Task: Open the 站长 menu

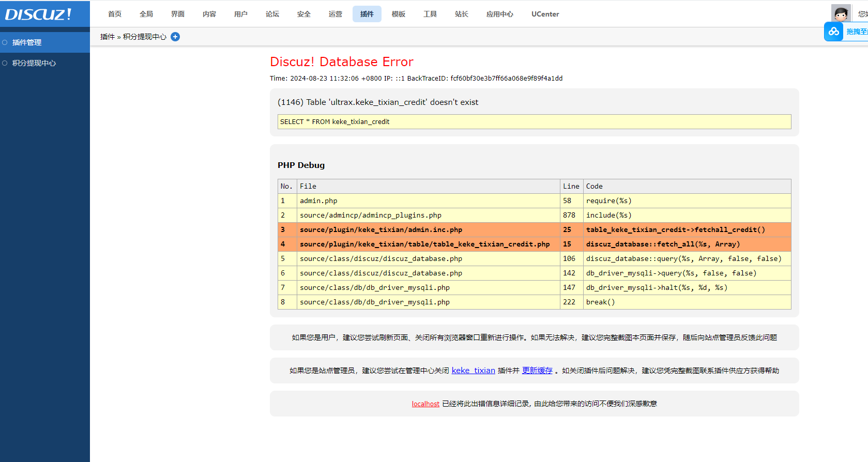Action: pos(462,14)
